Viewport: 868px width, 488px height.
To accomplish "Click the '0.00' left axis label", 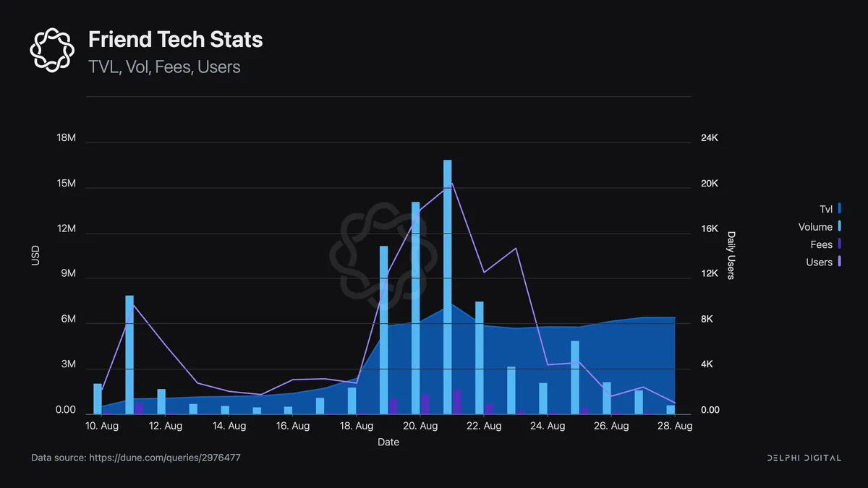I will click(x=66, y=410).
